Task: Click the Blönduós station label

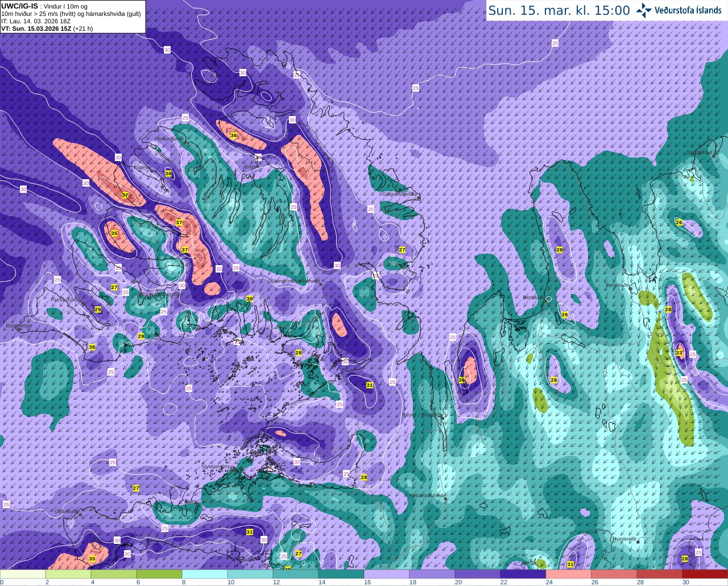Action: [535, 298]
